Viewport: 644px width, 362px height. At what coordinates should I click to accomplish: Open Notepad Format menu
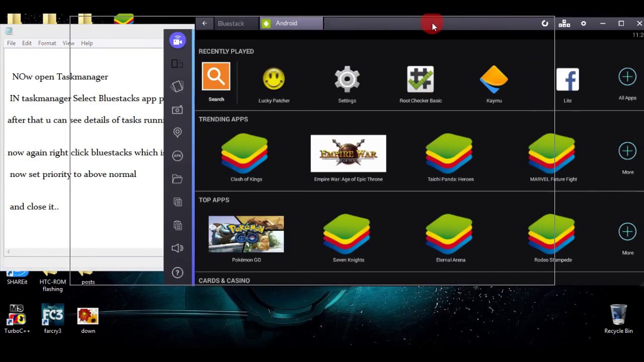[47, 43]
